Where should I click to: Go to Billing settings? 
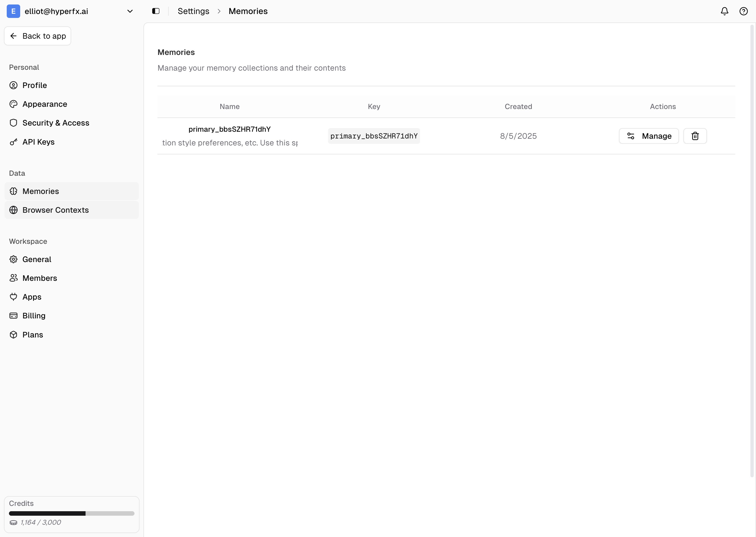coord(34,316)
